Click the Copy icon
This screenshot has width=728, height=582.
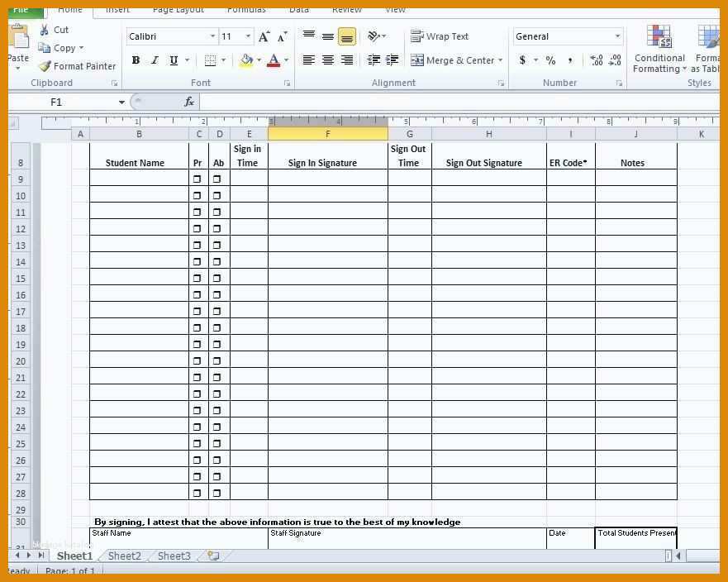pos(44,48)
